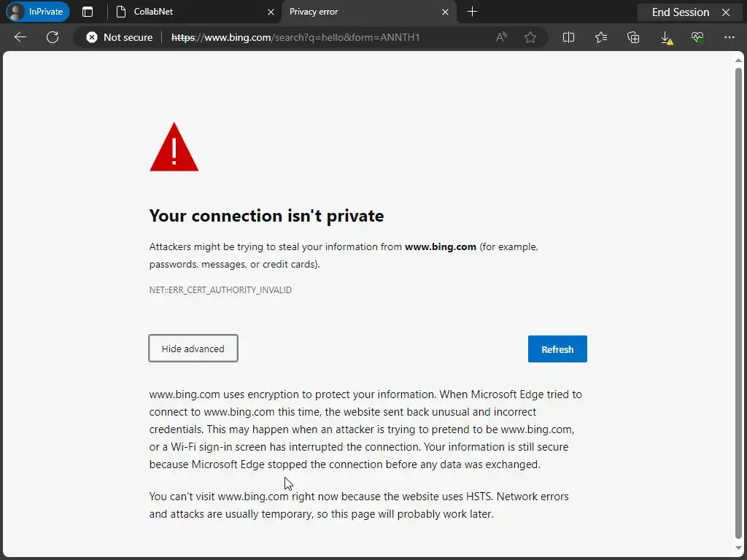Open a new tab with plus icon
This screenshot has width=747, height=560.
coord(472,12)
